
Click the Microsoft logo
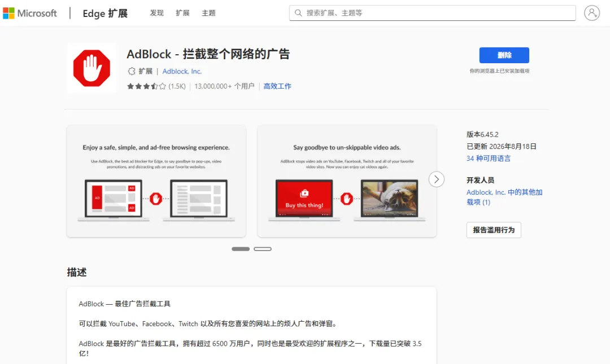29,13
